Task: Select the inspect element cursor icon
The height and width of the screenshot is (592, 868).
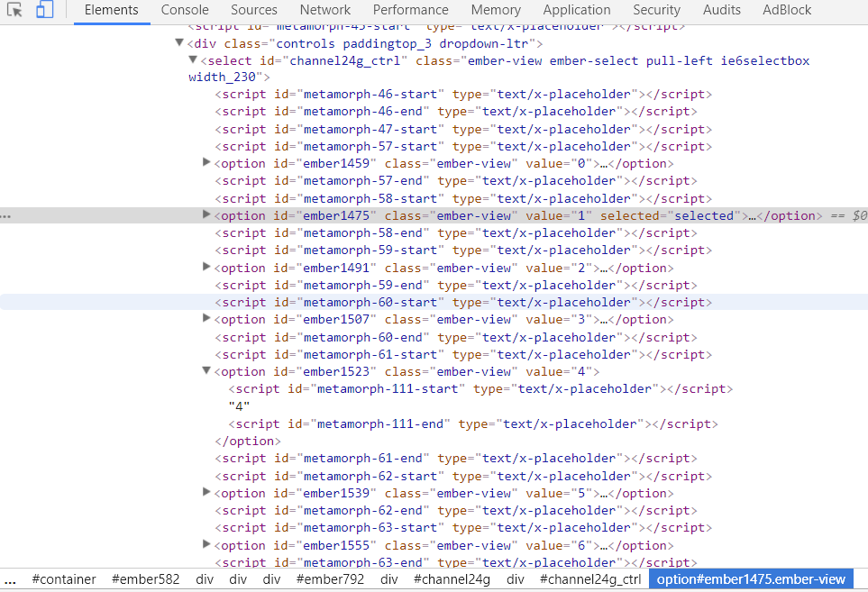Action: 15,10
